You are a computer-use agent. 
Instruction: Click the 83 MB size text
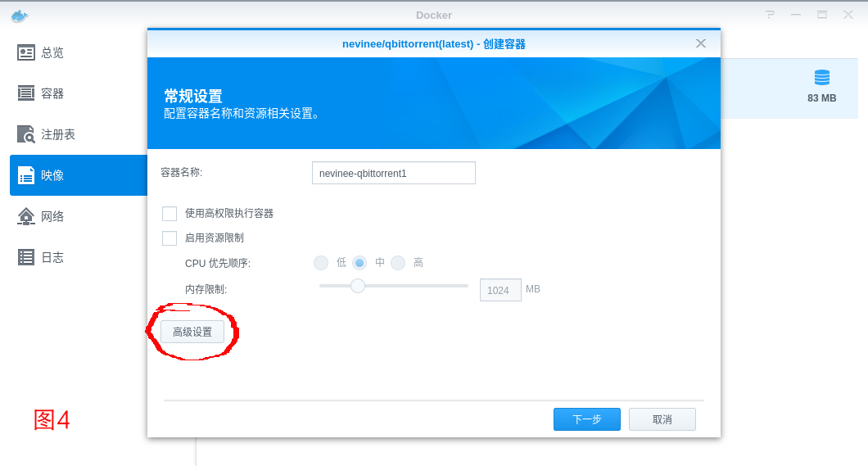point(822,98)
